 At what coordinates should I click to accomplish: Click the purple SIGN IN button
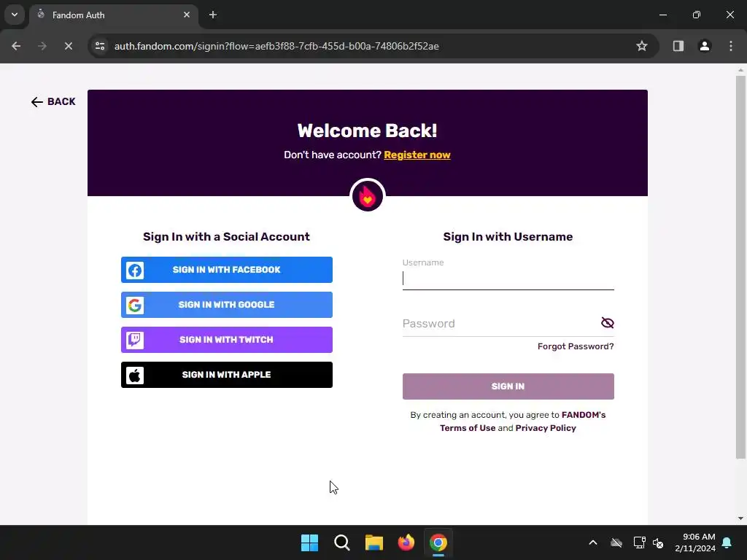508,386
